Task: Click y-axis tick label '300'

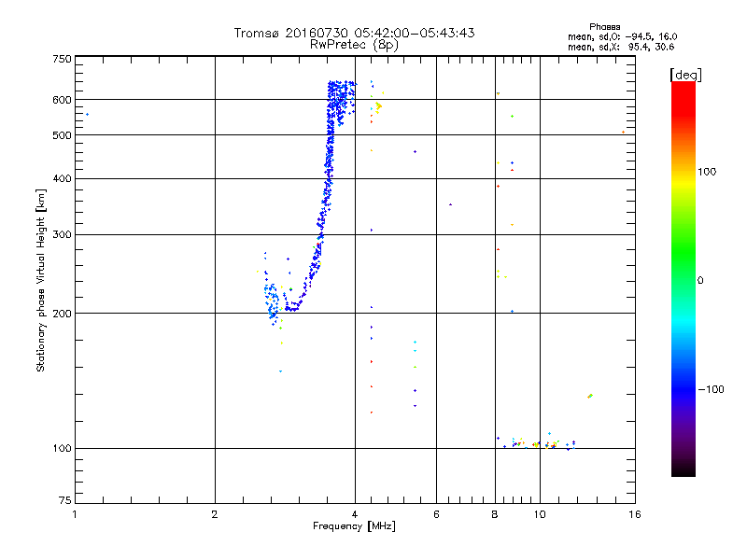Action: pyautogui.click(x=63, y=234)
